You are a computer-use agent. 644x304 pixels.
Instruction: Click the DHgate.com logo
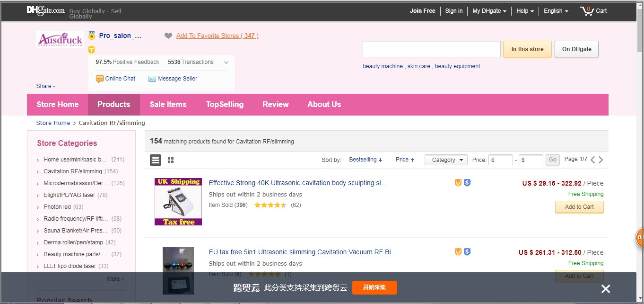tap(46, 10)
